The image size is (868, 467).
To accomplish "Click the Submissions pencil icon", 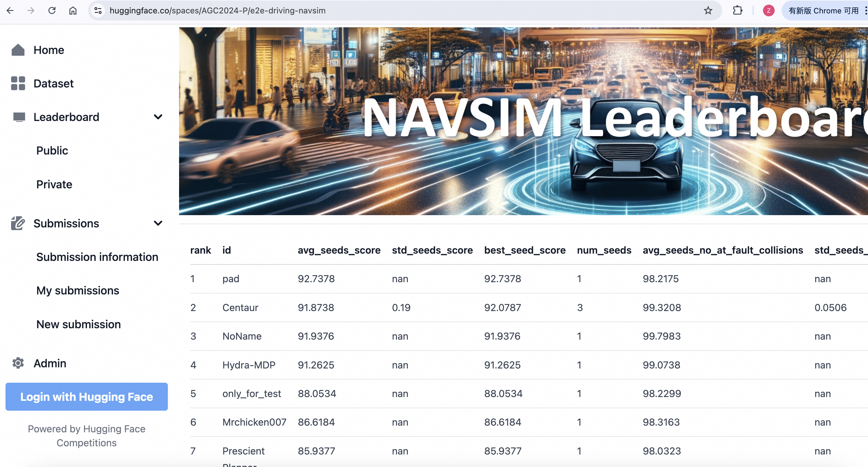I will tap(17, 223).
